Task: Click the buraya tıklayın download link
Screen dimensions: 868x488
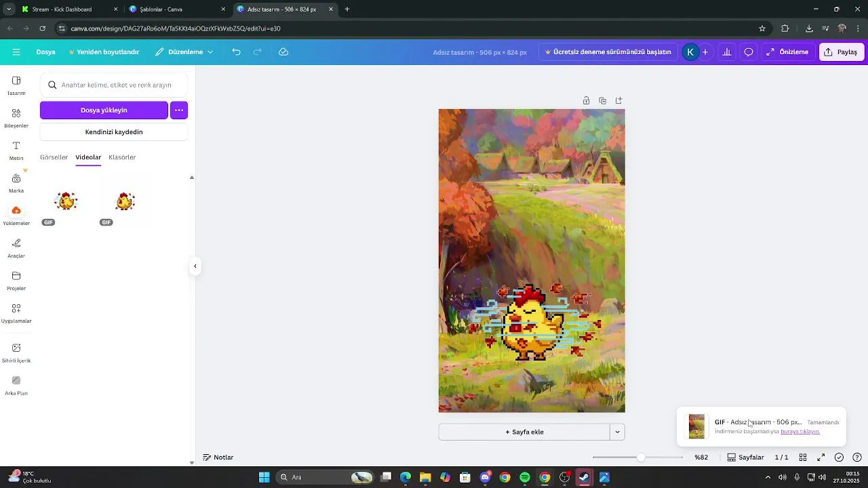Action: click(800, 432)
